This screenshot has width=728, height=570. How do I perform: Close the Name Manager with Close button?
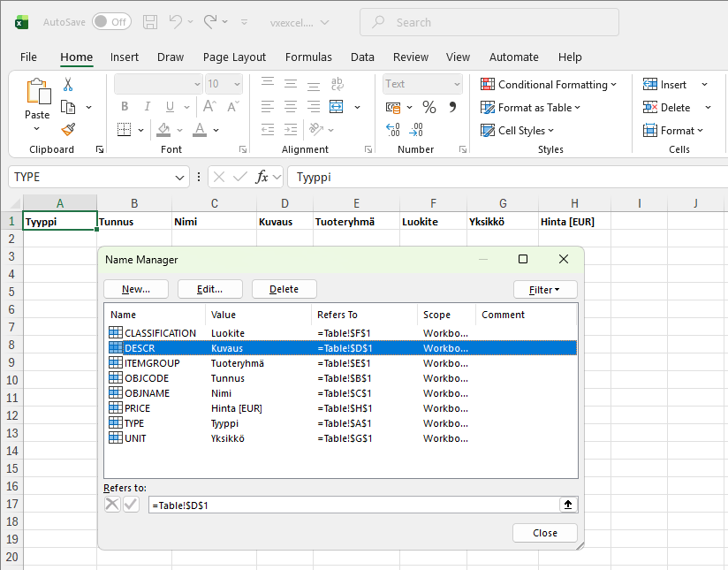(x=545, y=533)
